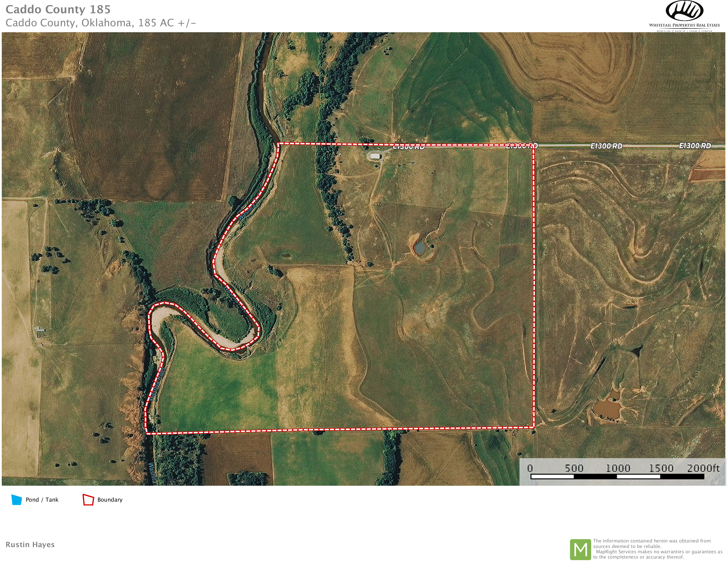The width and height of the screenshot is (728, 563).
Task: Click the subtitle Caddo County, Oklahoma, 185 AC
Action: coord(101,23)
